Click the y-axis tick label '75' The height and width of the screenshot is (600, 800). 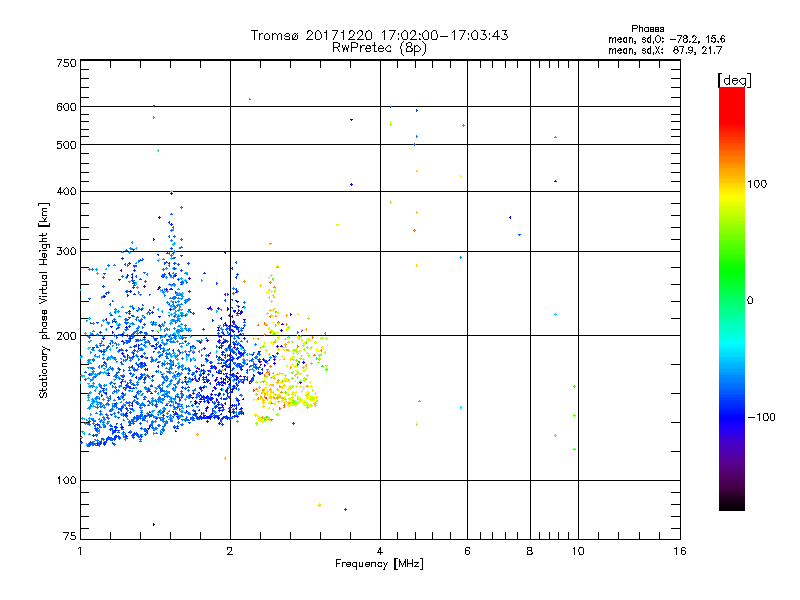point(70,536)
